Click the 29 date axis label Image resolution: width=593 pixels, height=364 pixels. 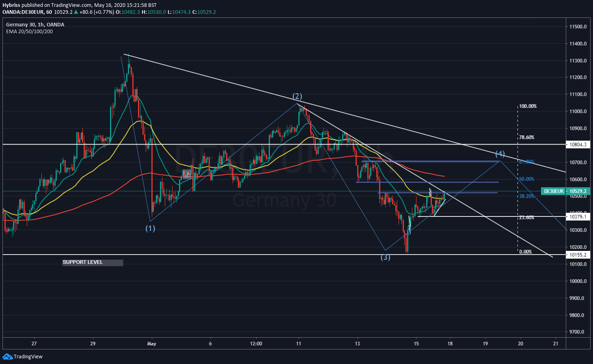pyautogui.click(x=93, y=344)
